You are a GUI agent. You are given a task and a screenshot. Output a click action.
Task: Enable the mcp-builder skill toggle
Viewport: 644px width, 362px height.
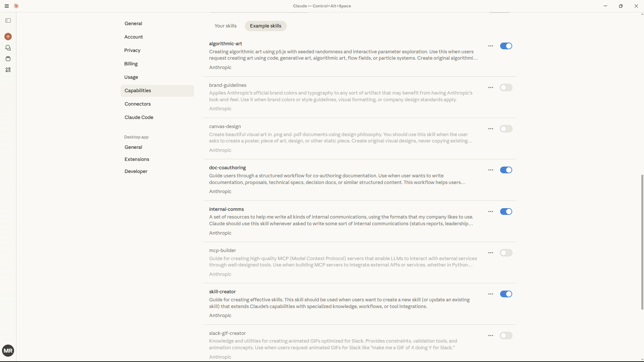(x=506, y=253)
